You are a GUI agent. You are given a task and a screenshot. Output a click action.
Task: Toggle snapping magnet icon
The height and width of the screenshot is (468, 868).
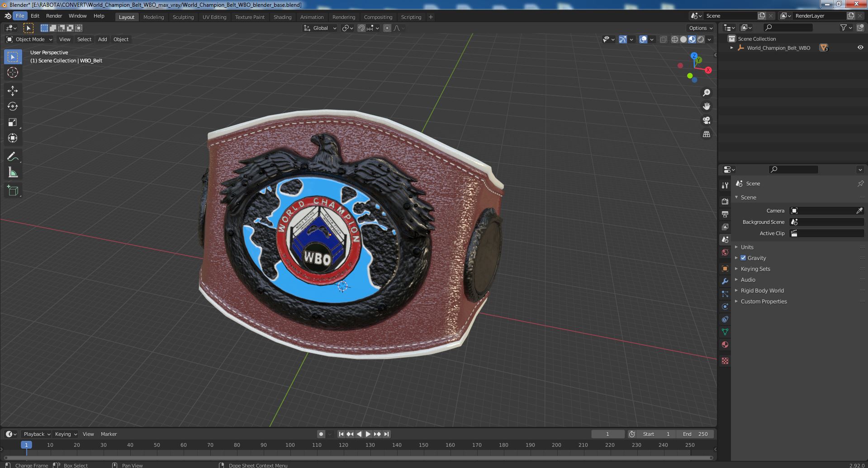point(361,28)
